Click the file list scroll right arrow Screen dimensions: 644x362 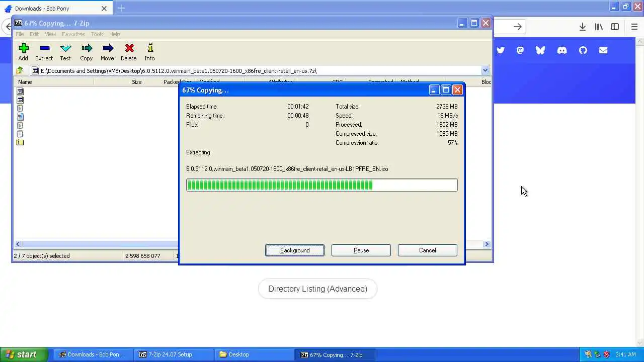tap(487, 244)
